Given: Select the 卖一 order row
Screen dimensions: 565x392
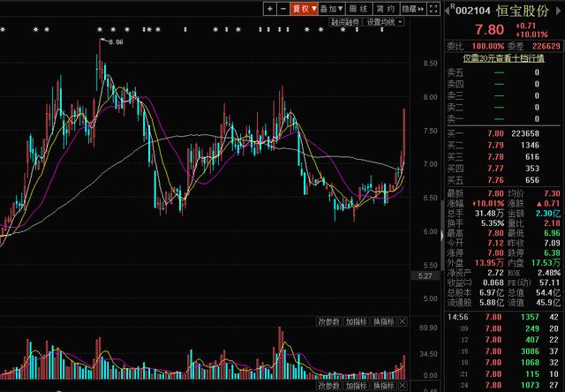Looking at the screenshot, I should [504, 119].
